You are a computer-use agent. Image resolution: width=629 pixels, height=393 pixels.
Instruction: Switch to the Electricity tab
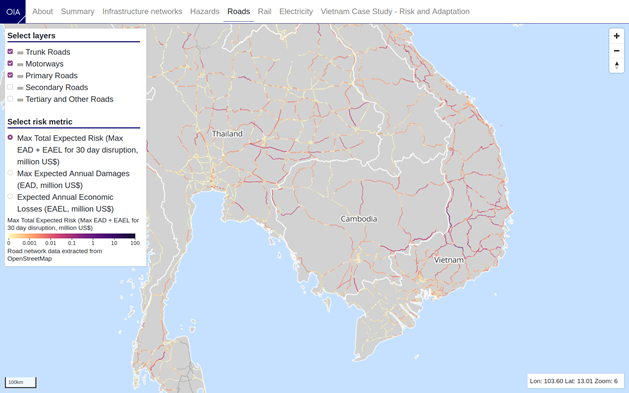point(296,12)
